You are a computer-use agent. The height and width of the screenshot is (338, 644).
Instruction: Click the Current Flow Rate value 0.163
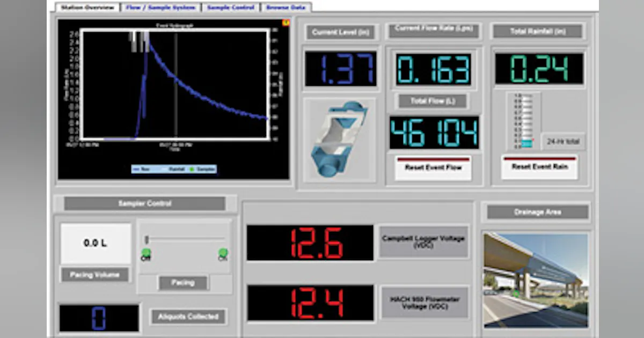[x=434, y=69]
